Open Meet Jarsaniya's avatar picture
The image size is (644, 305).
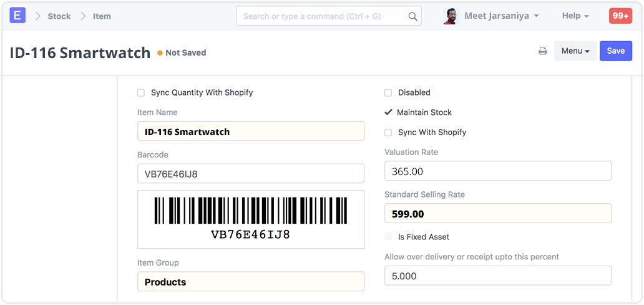point(451,16)
